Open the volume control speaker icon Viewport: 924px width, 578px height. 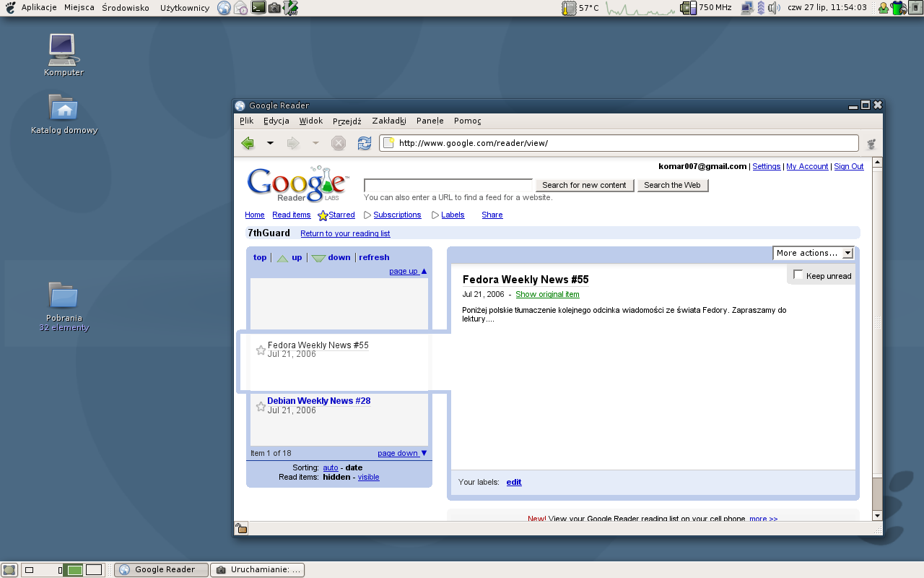pos(775,8)
